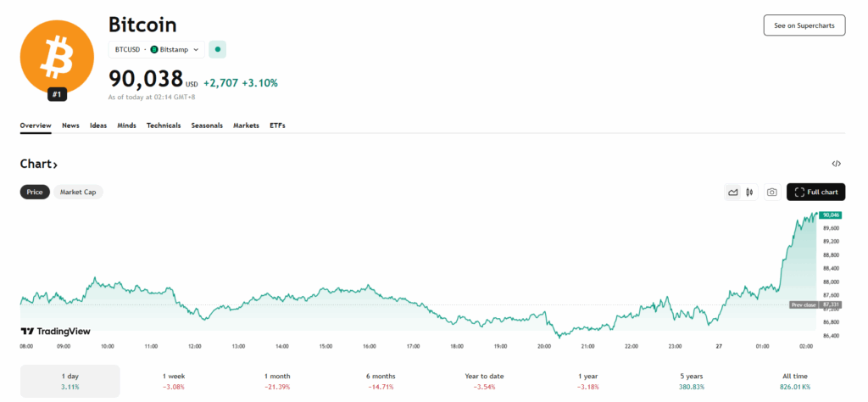Take a chart snapshot with camera icon
This screenshot has width=868, height=402.
(771, 193)
